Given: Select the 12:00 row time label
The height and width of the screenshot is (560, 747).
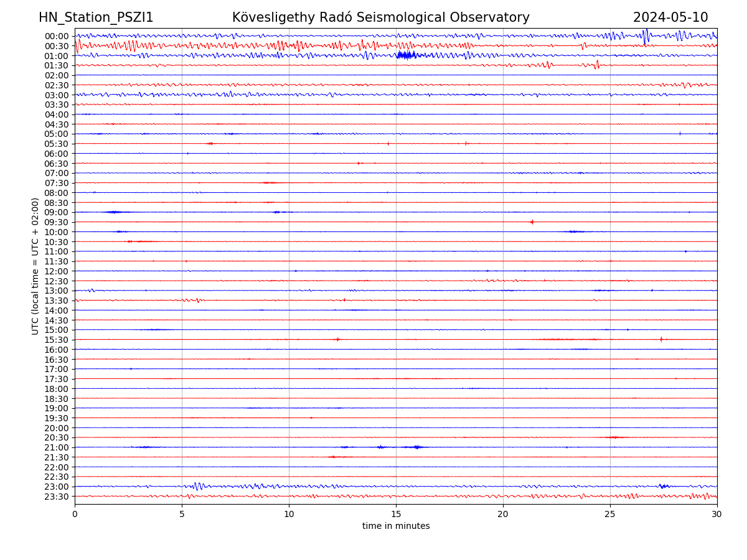Looking at the screenshot, I should [x=56, y=271].
